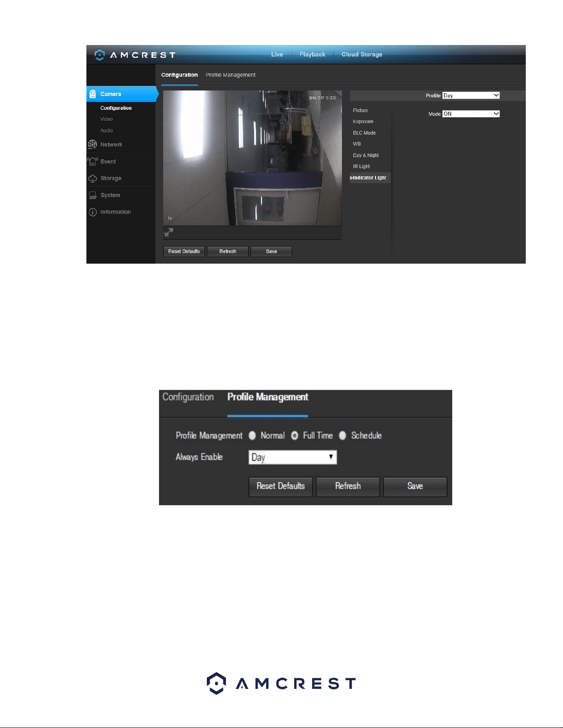
Task: Open the Profile dropdown showing Day
Action: coord(471,96)
